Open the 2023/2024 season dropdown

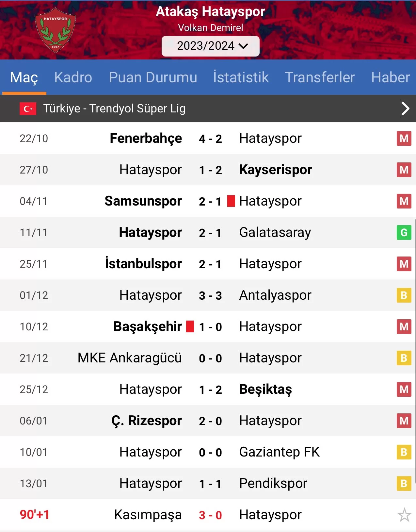(x=211, y=46)
